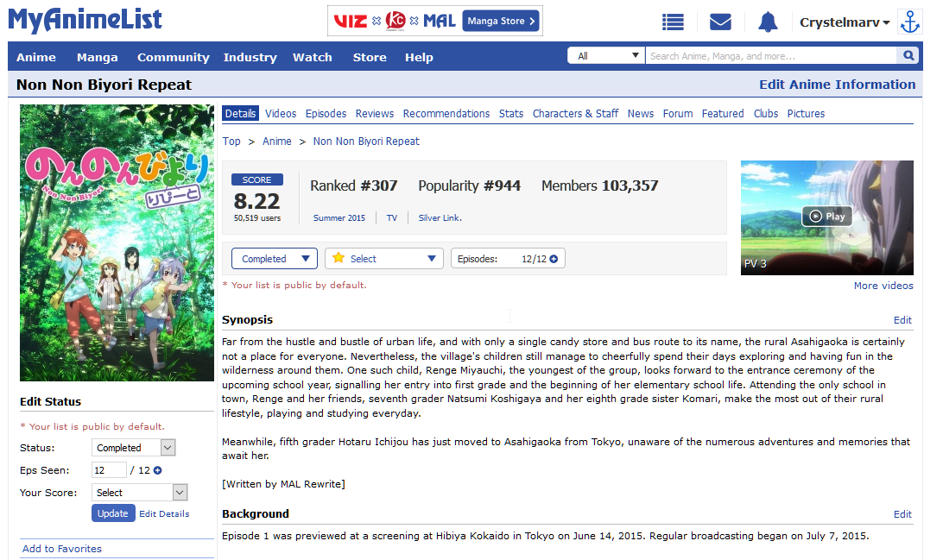Viewport: 943px width, 560px height.
Task: Open the list icon in header
Action: coord(673,22)
